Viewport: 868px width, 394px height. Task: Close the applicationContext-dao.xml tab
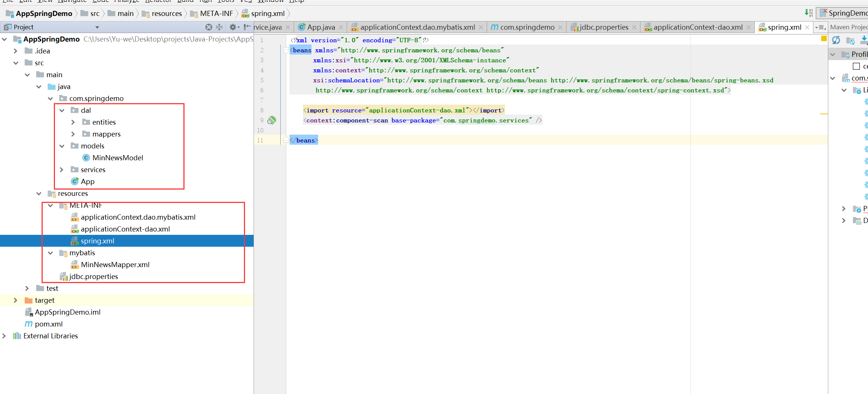coord(748,27)
